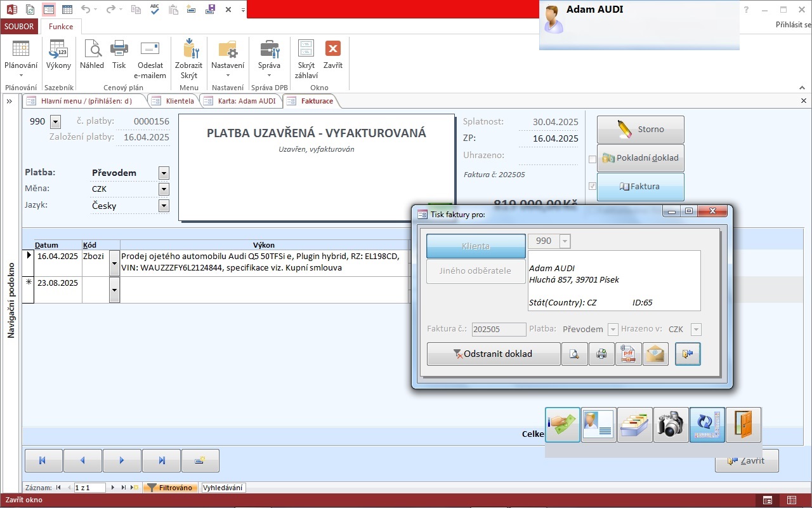Expand the Platba Převodem dropdown
This screenshot has width=812, height=508.
tap(164, 173)
